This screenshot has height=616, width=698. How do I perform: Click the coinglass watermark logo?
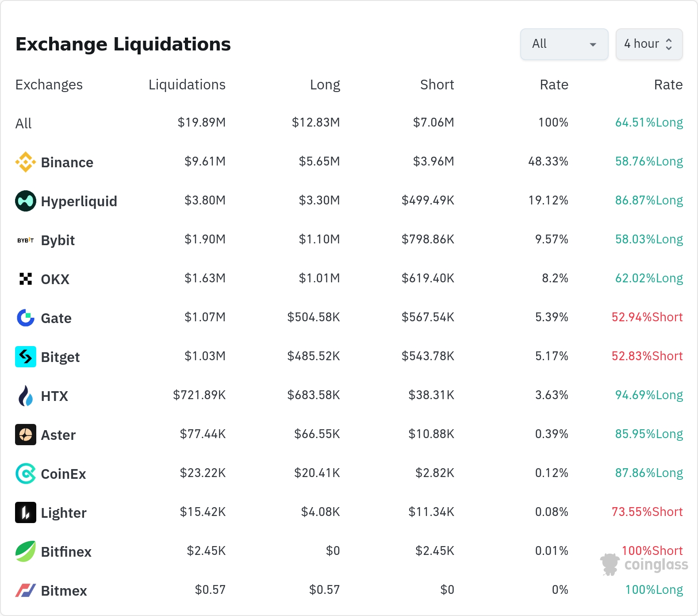(644, 564)
